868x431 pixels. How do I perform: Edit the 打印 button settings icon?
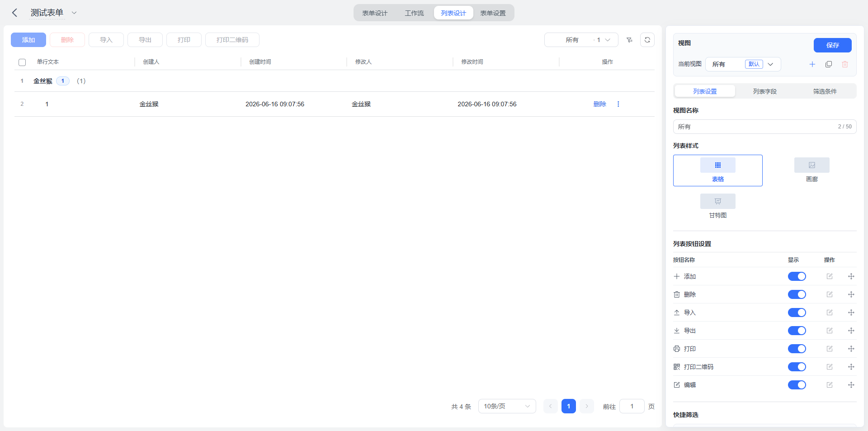pyautogui.click(x=830, y=349)
